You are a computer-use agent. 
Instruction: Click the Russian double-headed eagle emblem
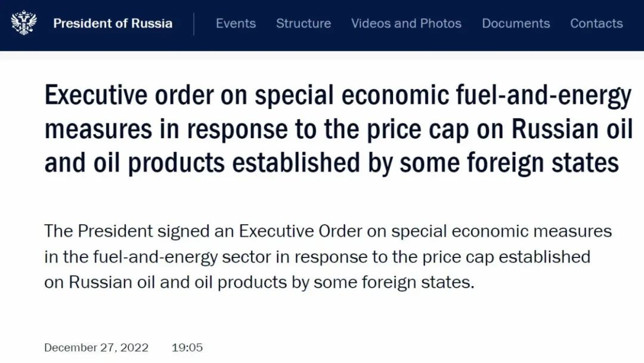(24, 23)
